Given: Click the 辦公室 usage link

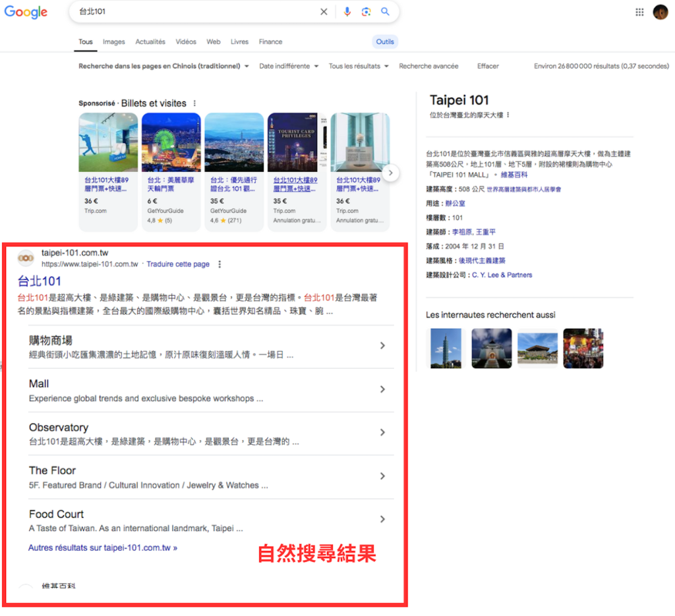Looking at the screenshot, I should click(455, 204).
